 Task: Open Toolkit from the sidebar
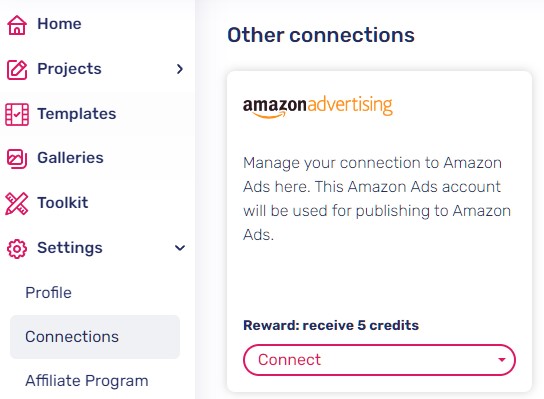coord(63,203)
